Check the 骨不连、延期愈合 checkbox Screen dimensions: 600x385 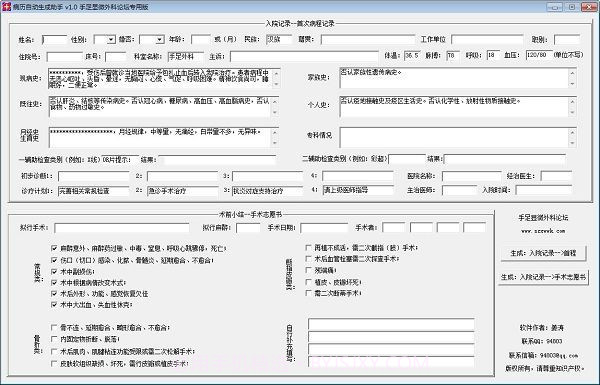tap(54, 328)
